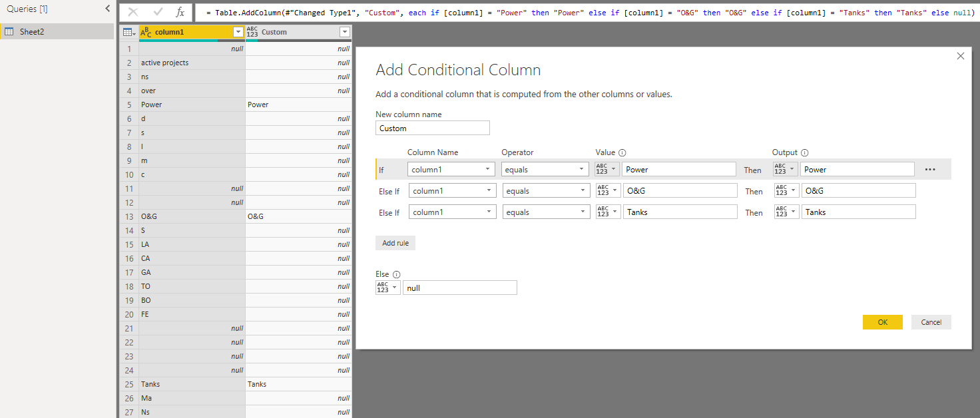Select the column1 header
Image resolution: width=980 pixels, height=418 pixels.
pos(192,32)
